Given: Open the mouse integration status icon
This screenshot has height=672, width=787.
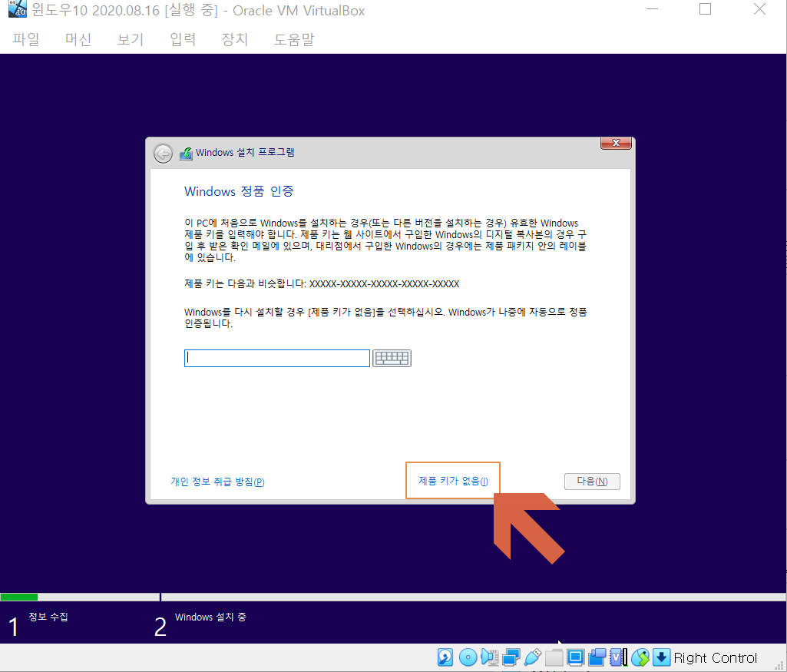Looking at the screenshot, I should tap(640, 657).
